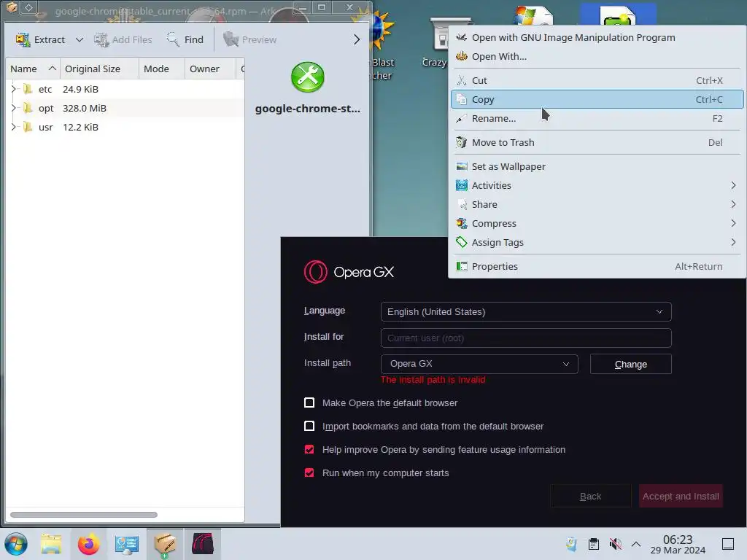Open the Assign Tags submenu
Screen dimensions: 747x560
597,243
